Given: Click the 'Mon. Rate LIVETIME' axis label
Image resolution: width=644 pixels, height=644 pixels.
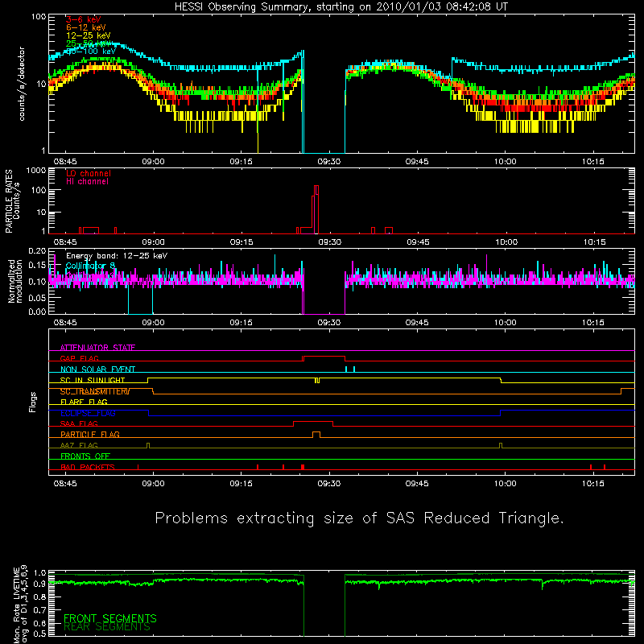Looking at the screenshot, I should tap(16, 605).
